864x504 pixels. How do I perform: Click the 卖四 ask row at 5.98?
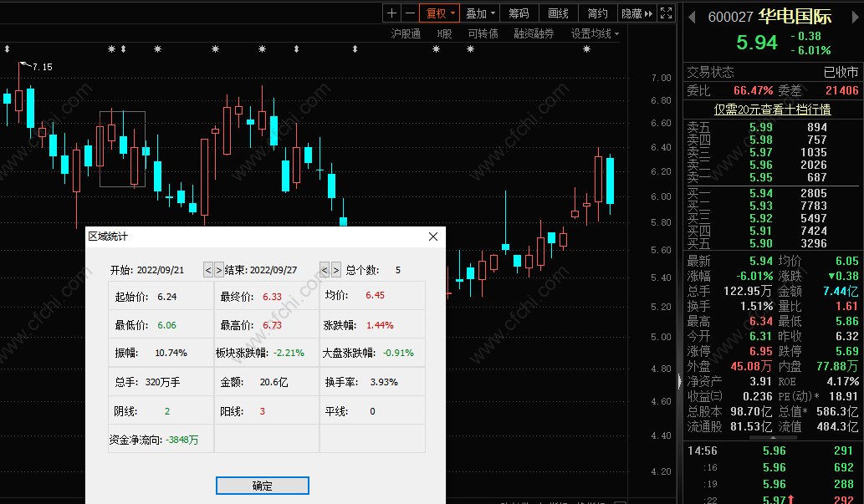(772, 140)
